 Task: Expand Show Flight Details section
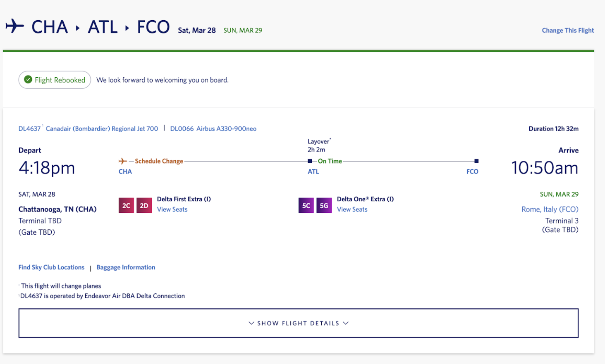[298, 323]
